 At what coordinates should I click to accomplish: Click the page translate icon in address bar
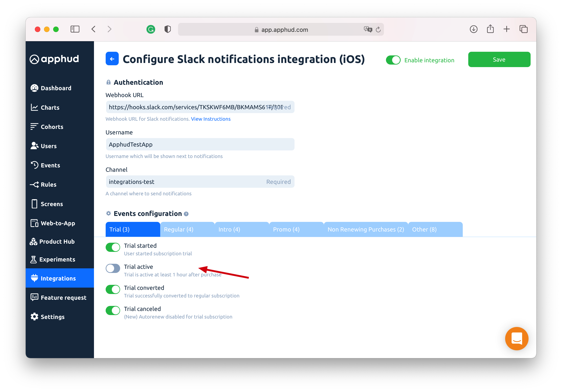click(x=368, y=30)
